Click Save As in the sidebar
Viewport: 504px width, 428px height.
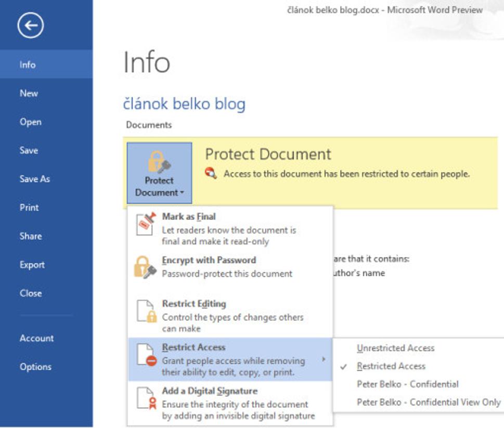46,179
